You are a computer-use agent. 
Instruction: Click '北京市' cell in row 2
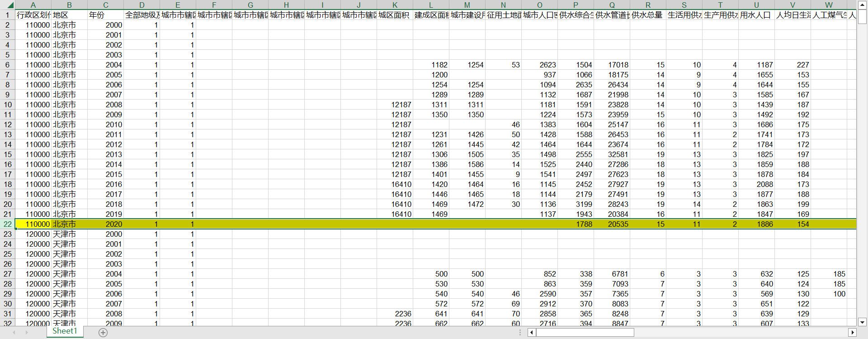pyautogui.click(x=69, y=25)
